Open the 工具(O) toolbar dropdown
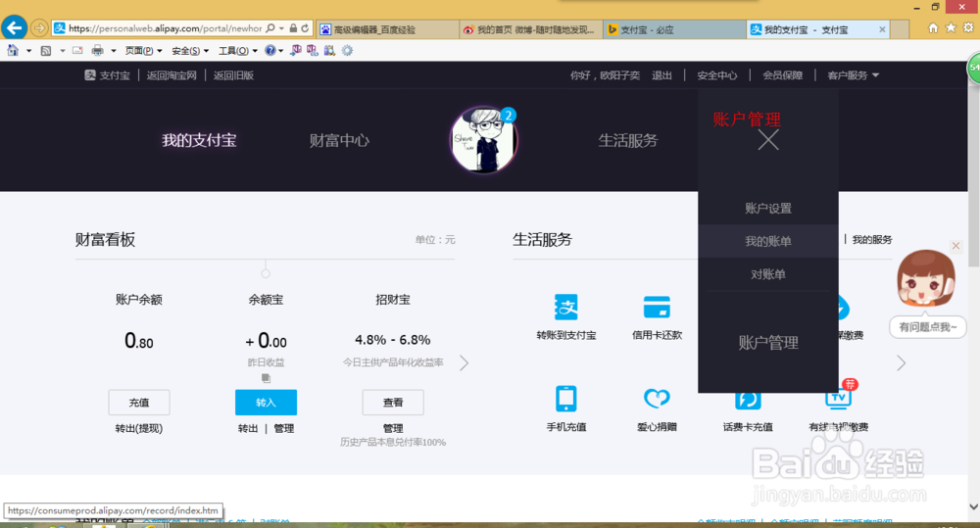Image resolution: width=980 pixels, height=528 pixels. (x=237, y=51)
